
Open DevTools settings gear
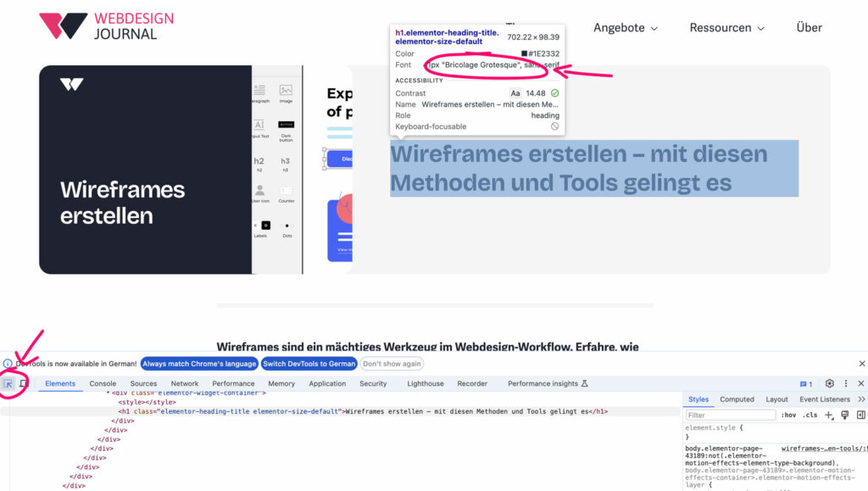coord(828,383)
